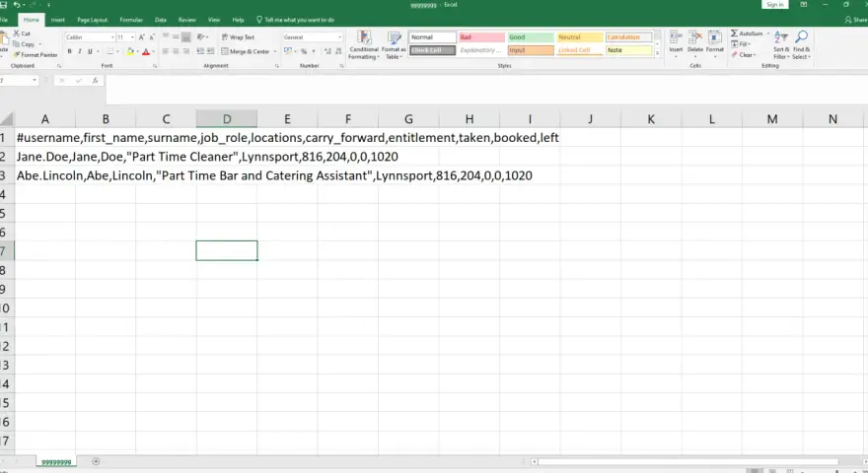Click the accounting number format icon
Viewport: 868px width, 473px height.
coord(288,51)
